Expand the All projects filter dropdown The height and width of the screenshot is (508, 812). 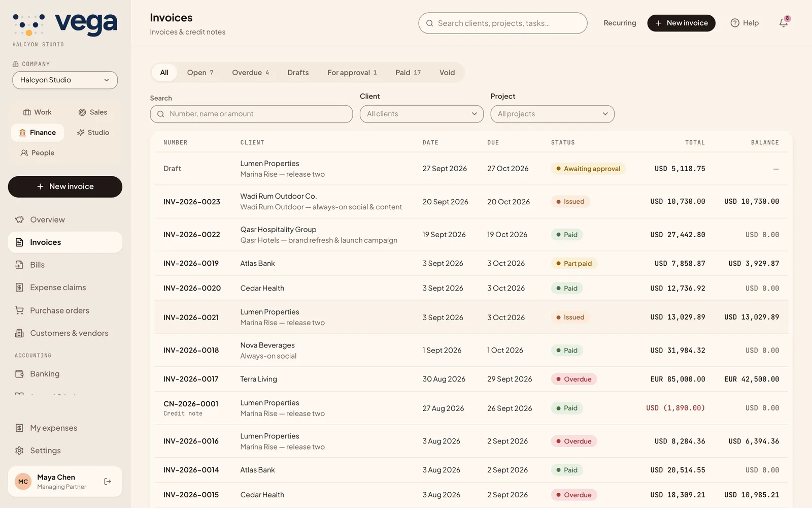click(552, 114)
